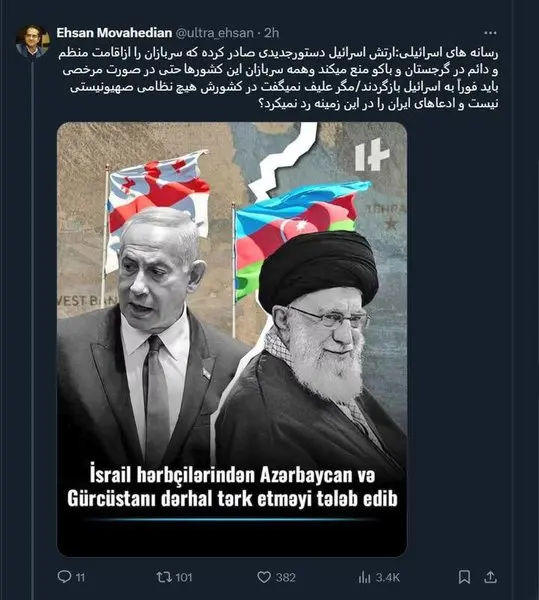Open the @ultra_ehsan handle link
This screenshot has height=600, width=539.
click(214, 33)
